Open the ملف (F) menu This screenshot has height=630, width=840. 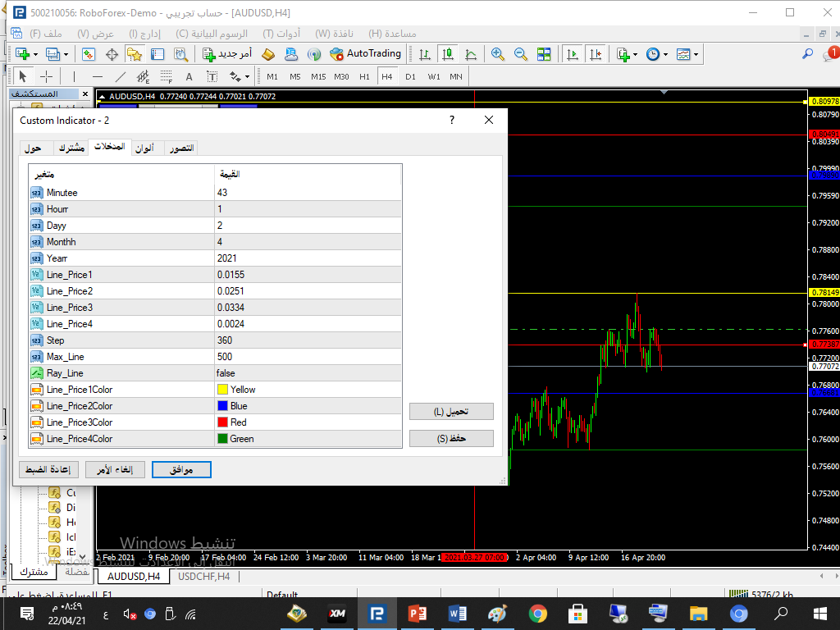tap(46, 33)
